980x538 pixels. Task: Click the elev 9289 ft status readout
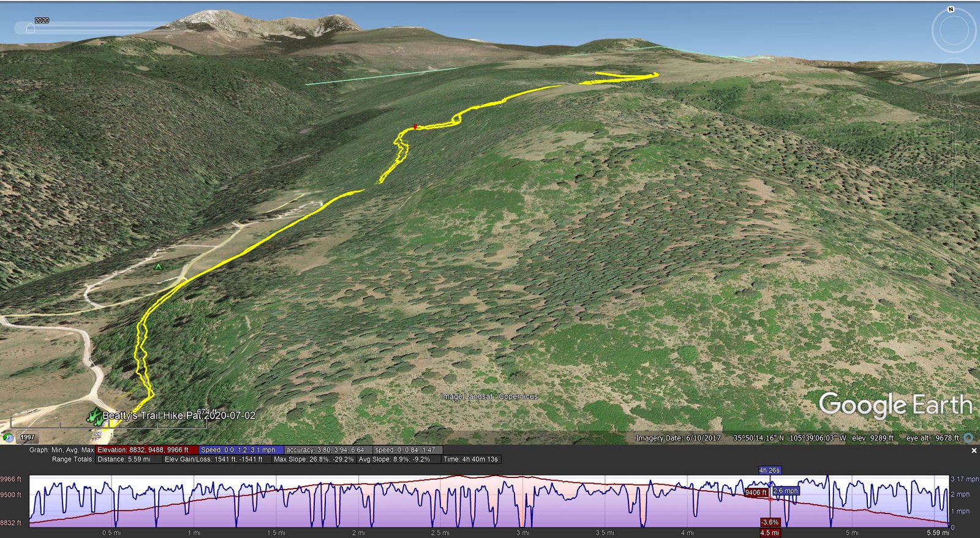[x=873, y=438]
